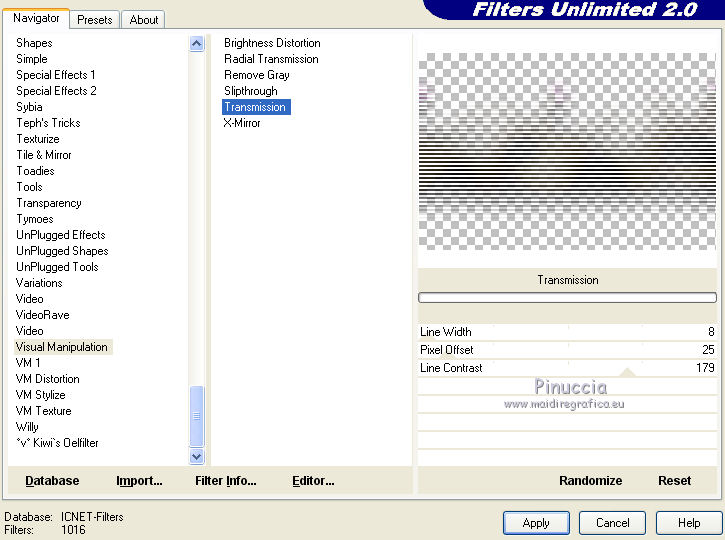Image resolution: width=725 pixels, height=540 pixels.
Task: Adjust the Pixel Offset slider
Action: (x=567, y=350)
